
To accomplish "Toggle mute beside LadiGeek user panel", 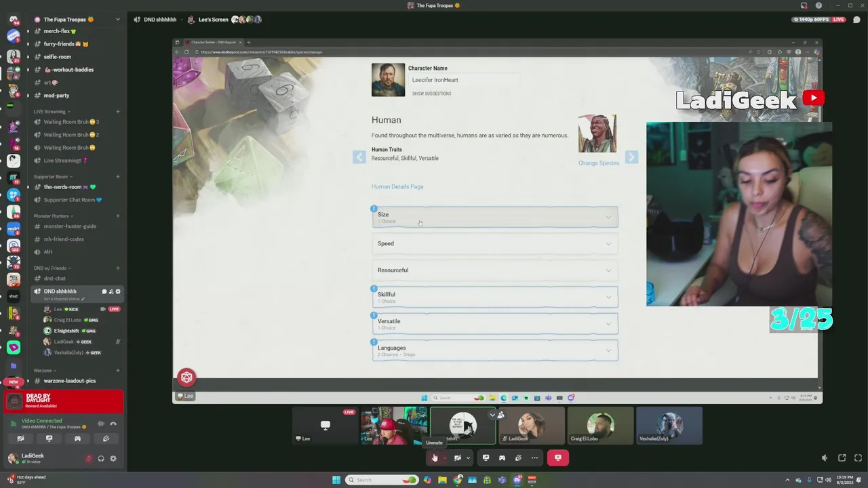I will tap(88, 458).
